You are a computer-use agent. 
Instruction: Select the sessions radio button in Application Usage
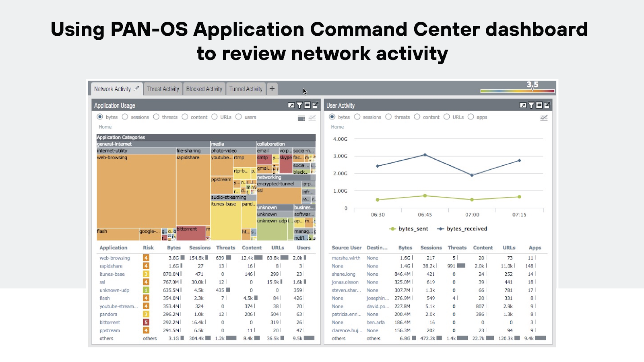pyautogui.click(x=125, y=117)
